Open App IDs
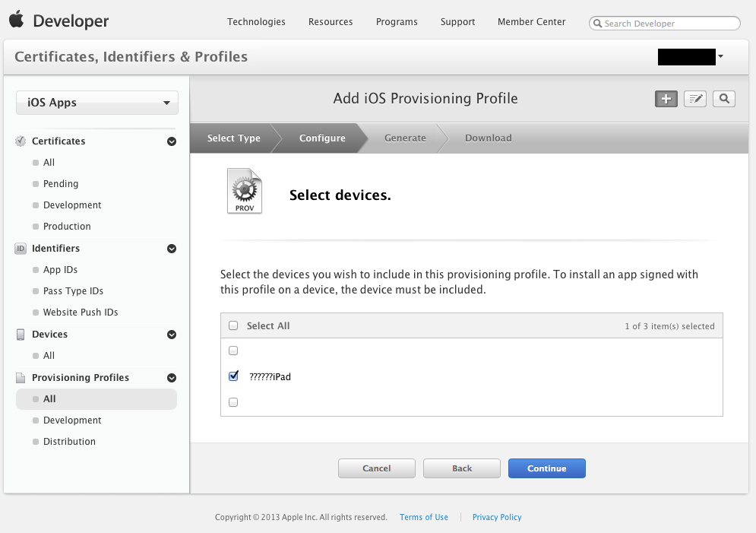The height and width of the screenshot is (533, 756). [x=60, y=270]
